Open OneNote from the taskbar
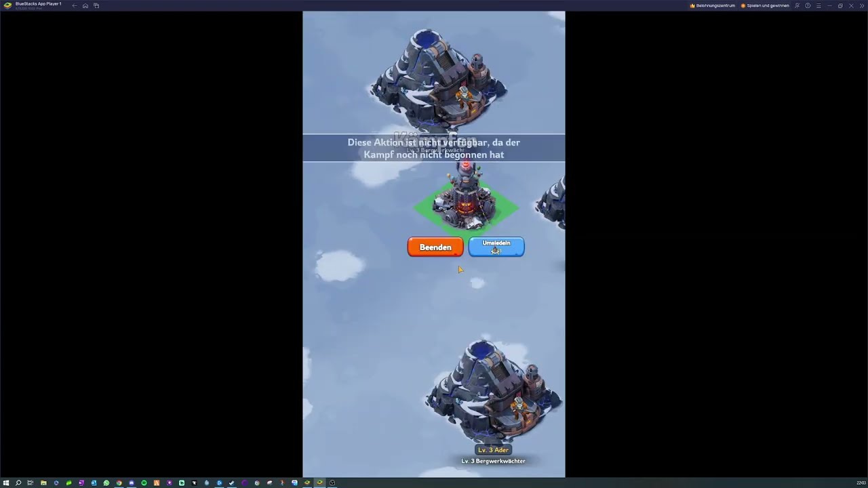 pyautogui.click(x=81, y=483)
